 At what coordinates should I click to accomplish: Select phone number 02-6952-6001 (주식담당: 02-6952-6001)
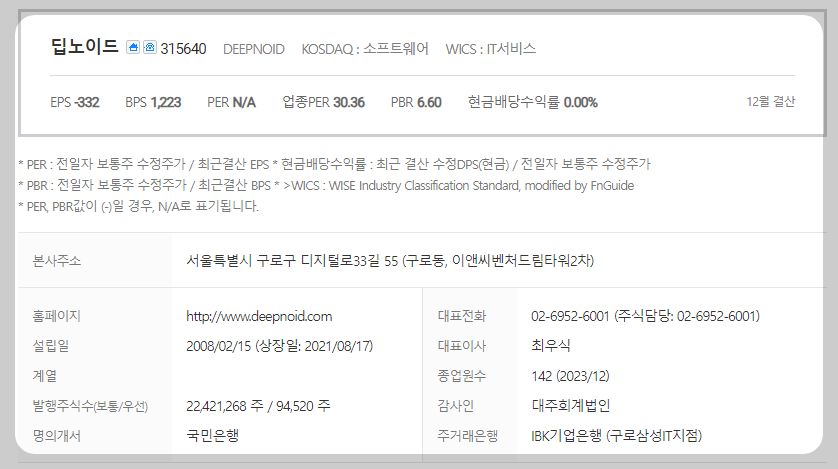click(x=646, y=316)
